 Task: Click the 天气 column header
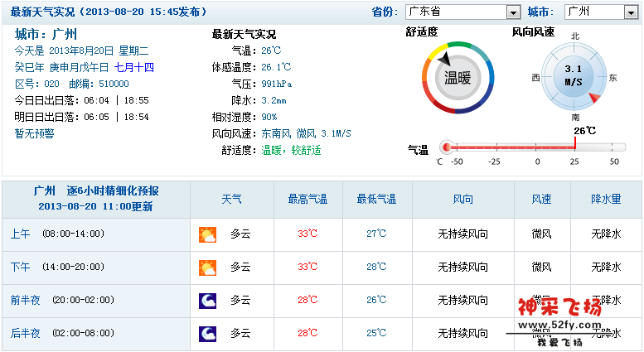click(x=231, y=200)
